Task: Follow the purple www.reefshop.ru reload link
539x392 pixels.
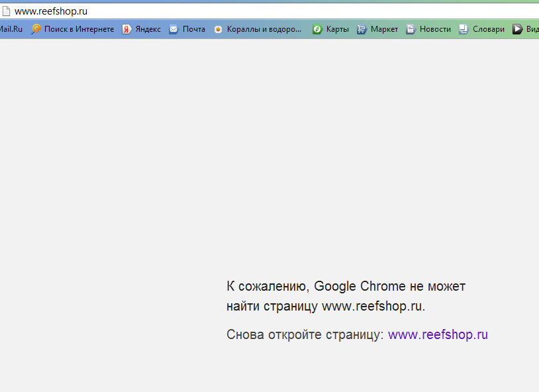Action: click(438, 334)
